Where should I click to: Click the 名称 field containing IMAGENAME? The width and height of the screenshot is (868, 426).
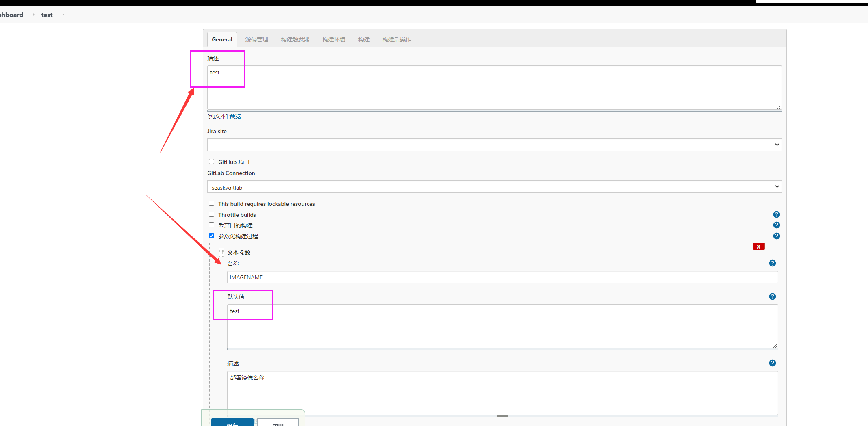coord(502,277)
